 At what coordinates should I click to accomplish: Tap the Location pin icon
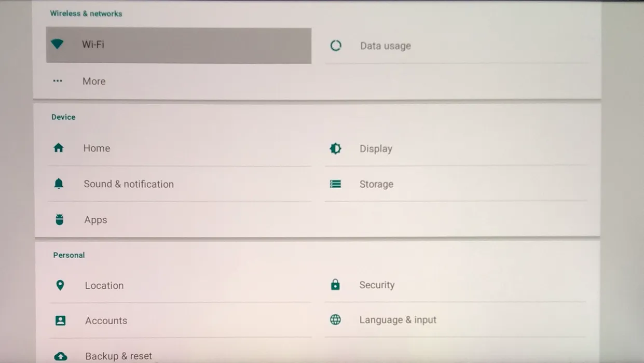tap(60, 285)
